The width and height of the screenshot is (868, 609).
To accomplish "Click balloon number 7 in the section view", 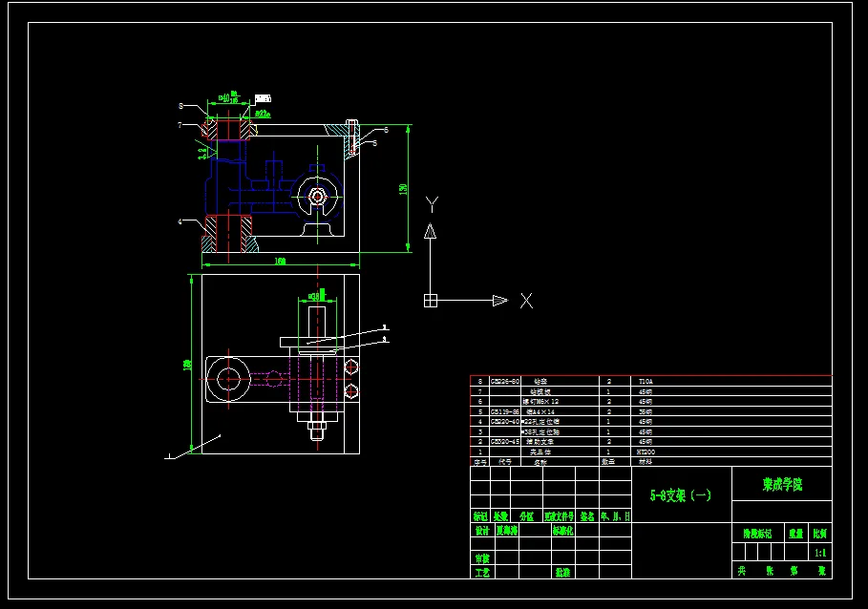I will coord(180,125).
